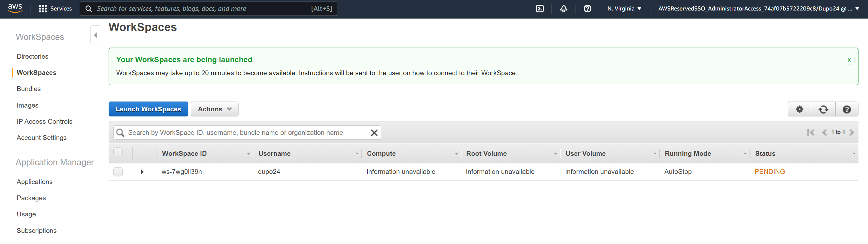Dismiss the launch notification banner

pos(849,60)
